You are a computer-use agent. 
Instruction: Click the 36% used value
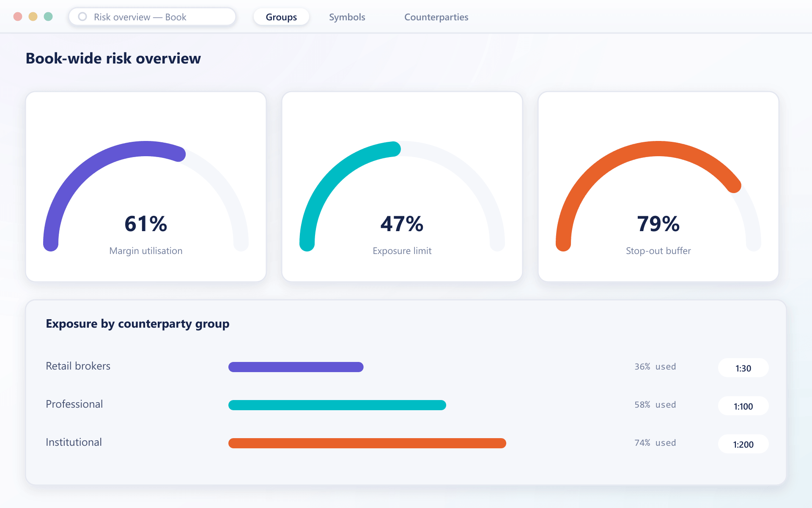click(x=655, y=367)
